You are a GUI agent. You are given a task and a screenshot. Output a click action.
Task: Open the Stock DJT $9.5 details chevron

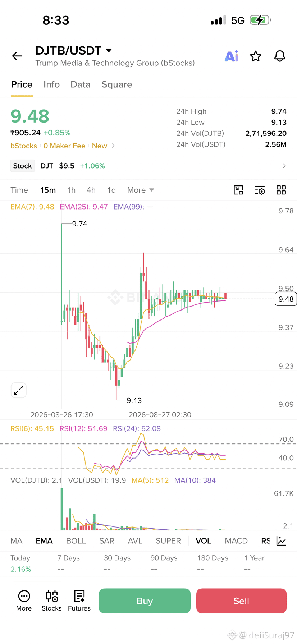point(284,166)
